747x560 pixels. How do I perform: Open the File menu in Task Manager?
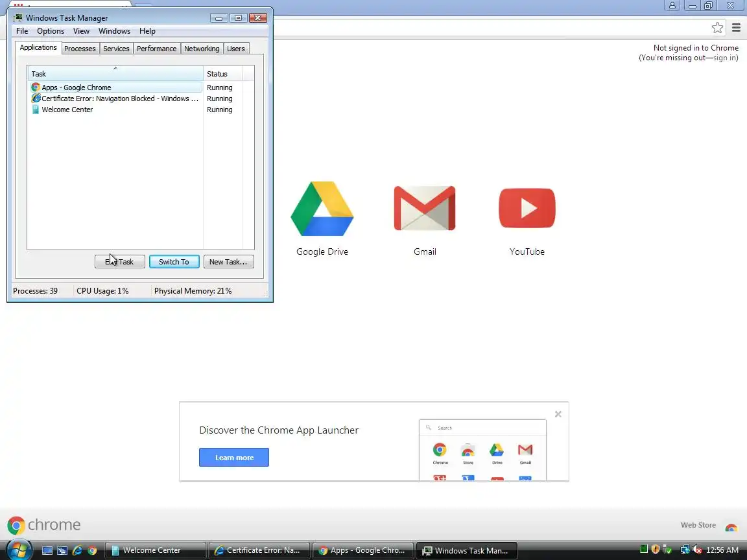(22, 31)
